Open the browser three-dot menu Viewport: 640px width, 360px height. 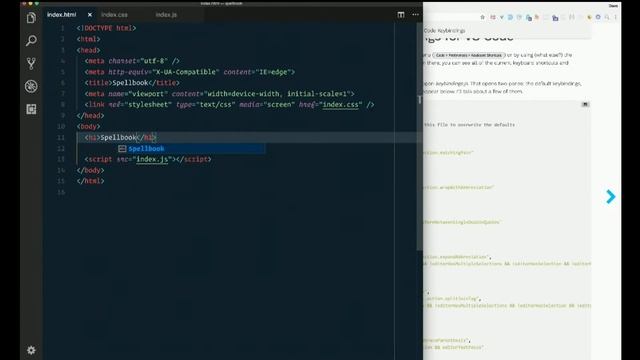tap(616, 17)
